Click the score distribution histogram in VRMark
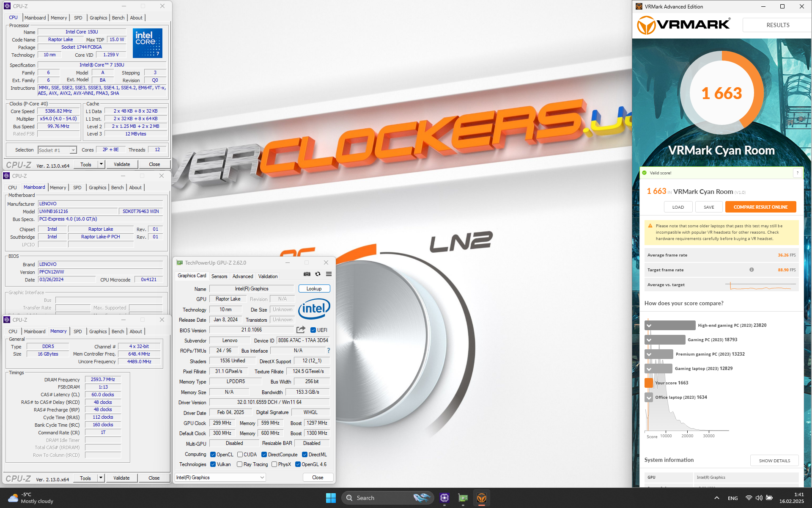The image size is (812, 508). 687,375
